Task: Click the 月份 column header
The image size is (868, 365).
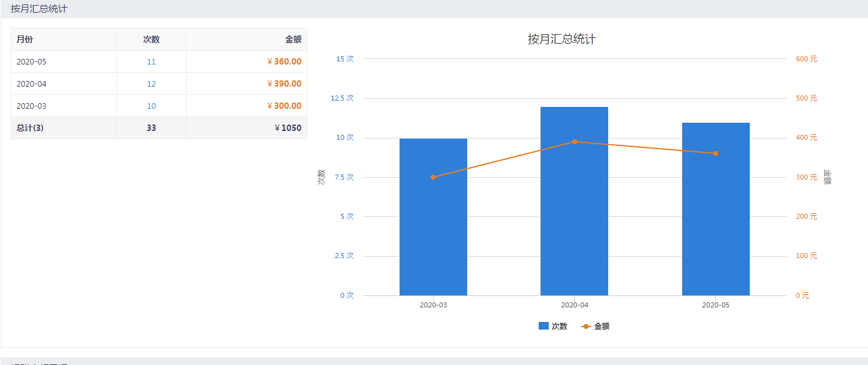Action: point(25,39)
